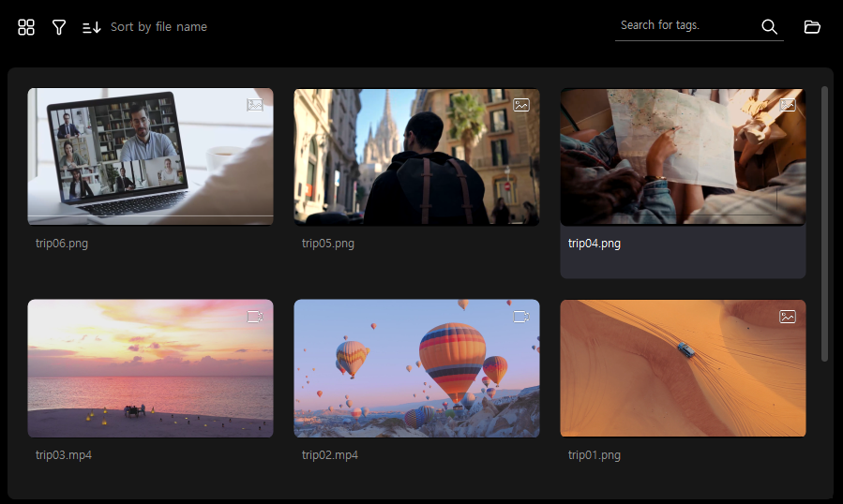This screenshot has height=504, width=843.
Task: Open the Sort by file name dropdown
Action: 158,27
